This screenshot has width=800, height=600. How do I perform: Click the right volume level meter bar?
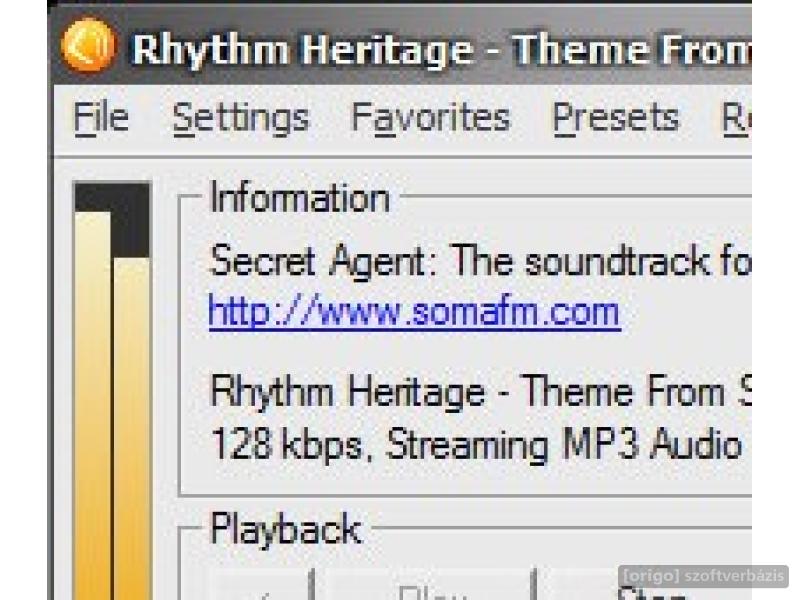[x=131, y=429]
